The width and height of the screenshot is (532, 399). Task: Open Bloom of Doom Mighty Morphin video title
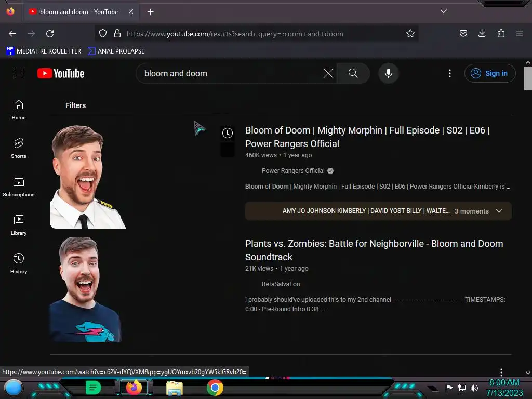367,137
